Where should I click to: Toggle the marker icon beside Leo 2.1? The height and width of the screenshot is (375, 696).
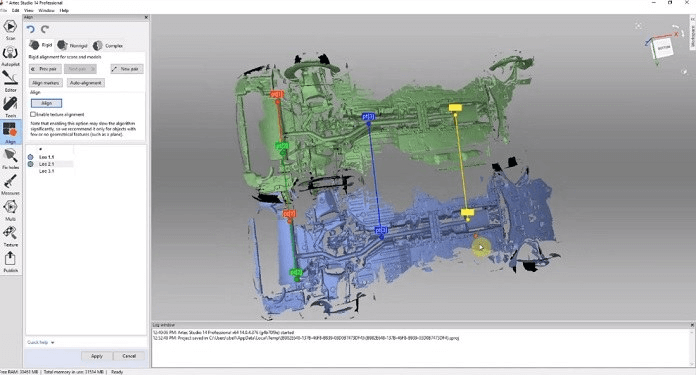click(30, 164)
